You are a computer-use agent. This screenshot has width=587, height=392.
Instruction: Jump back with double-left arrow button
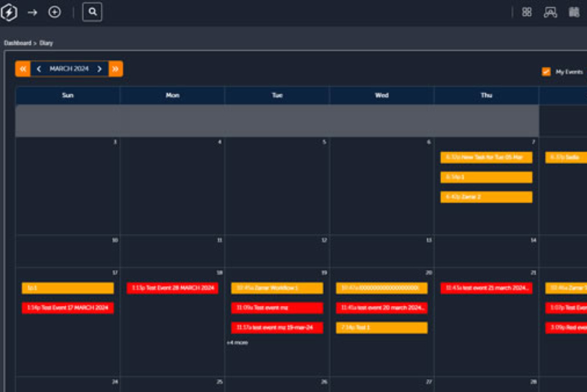23,69
